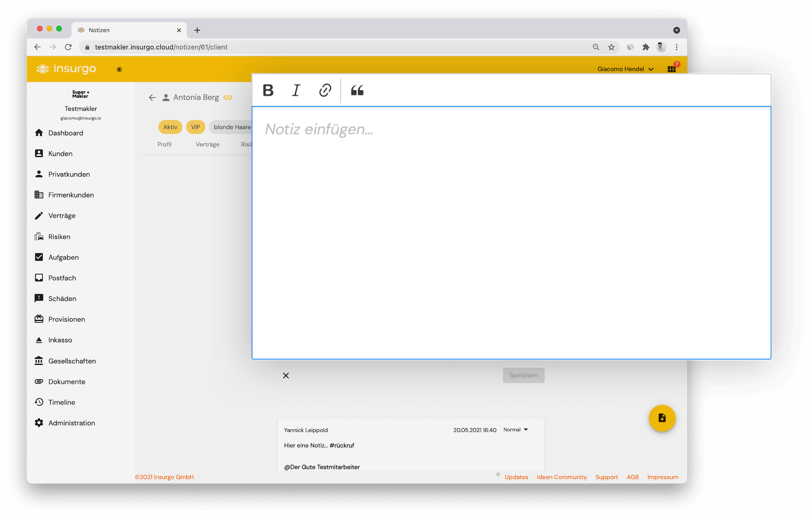Insert a link in the note
The image size is (812, 519).
coord(325,90)
